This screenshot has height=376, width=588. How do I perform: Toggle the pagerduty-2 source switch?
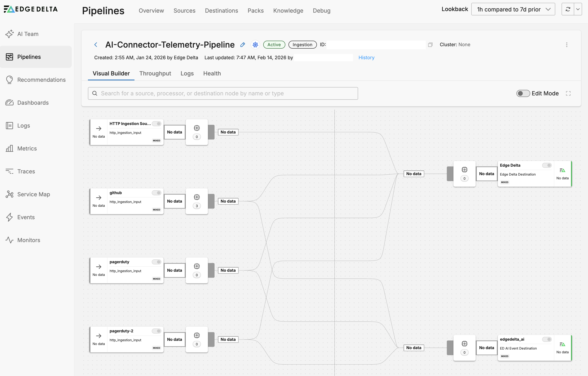point(156,331)
